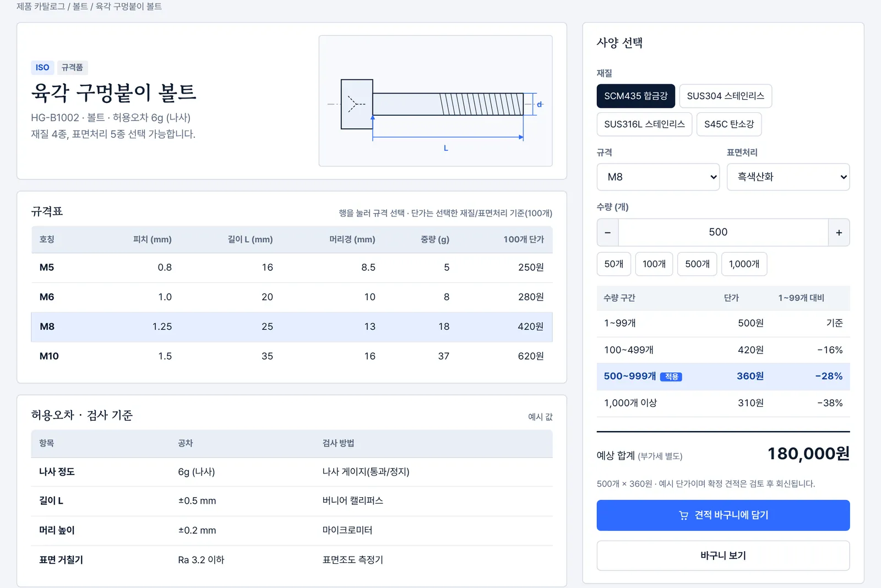Select S45C 탄소강 material

pyautogui.click(x=729, y=124)
